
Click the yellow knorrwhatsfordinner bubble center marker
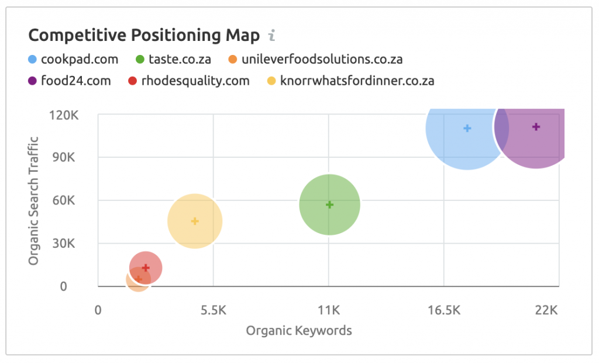(195, 221)
